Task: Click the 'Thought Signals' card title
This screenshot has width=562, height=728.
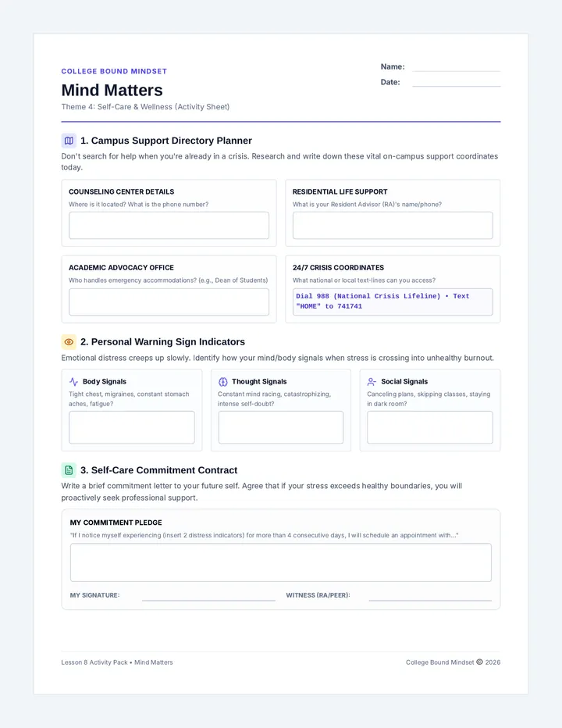Action: tap(259, 382)
